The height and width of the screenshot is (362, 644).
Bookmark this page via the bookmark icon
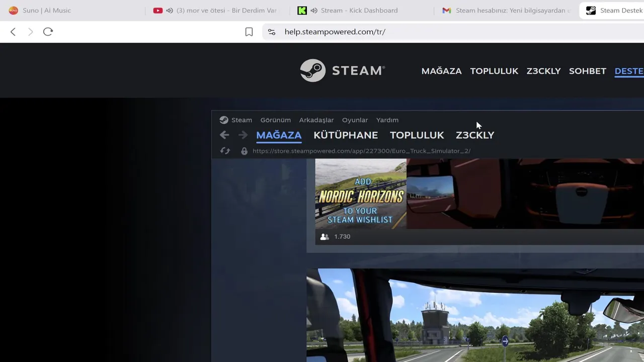(249, 32)
